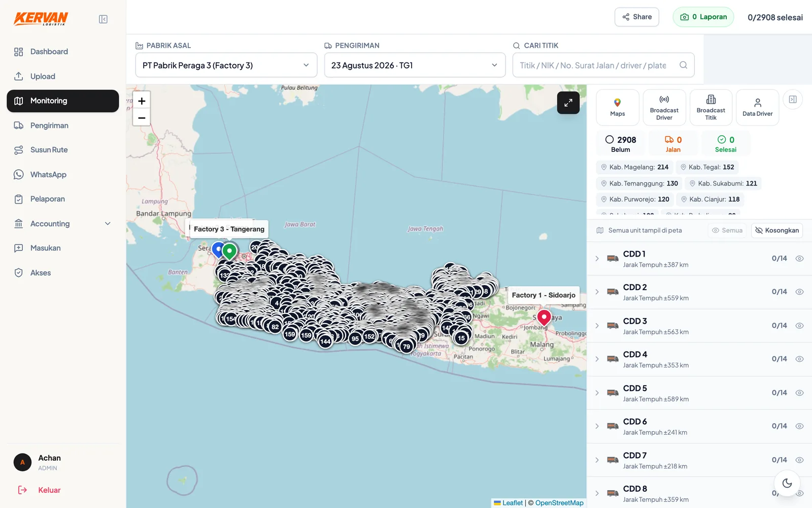Zoom out of the map

point(142,118)
